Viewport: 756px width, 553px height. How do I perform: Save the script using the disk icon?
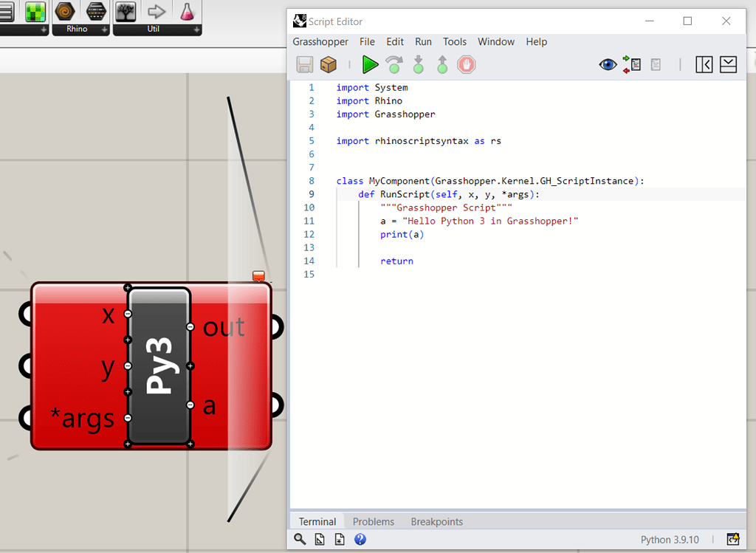[304, 64]
